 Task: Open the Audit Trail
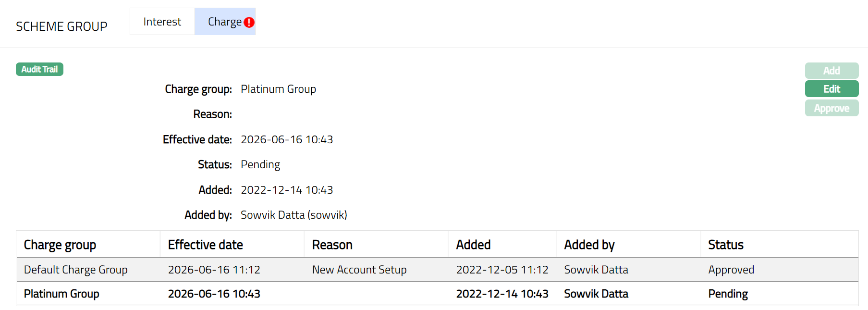point(39,69)
